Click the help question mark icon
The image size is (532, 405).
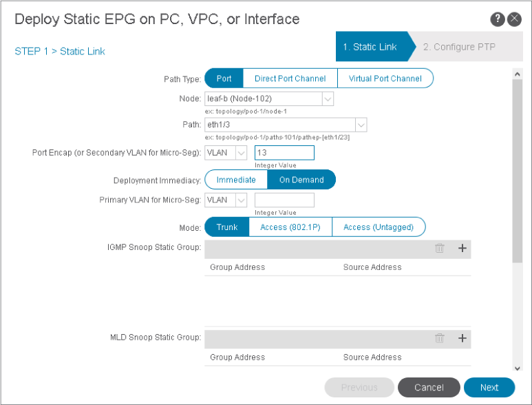coord(498,19)
